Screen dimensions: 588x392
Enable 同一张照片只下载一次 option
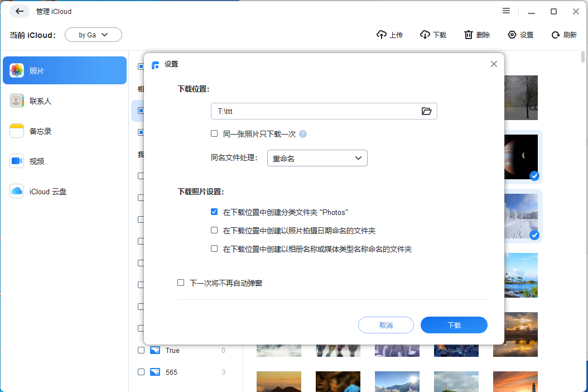coord(214,133)
